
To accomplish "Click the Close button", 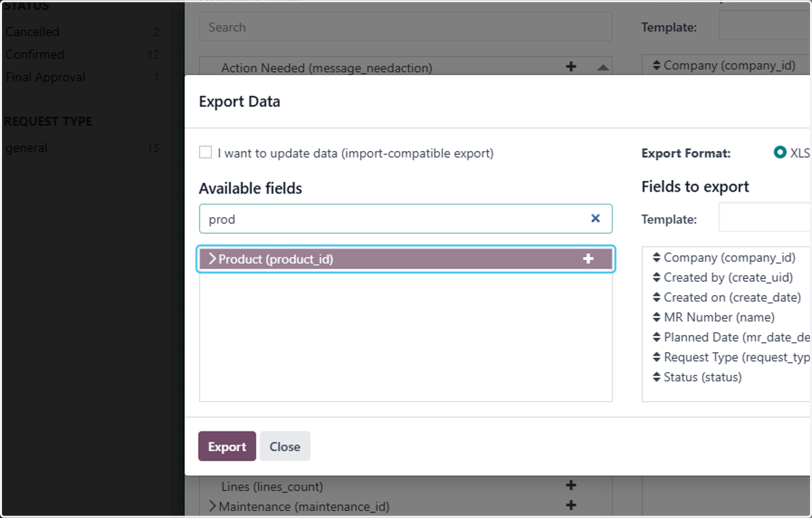I will (285, 446).
